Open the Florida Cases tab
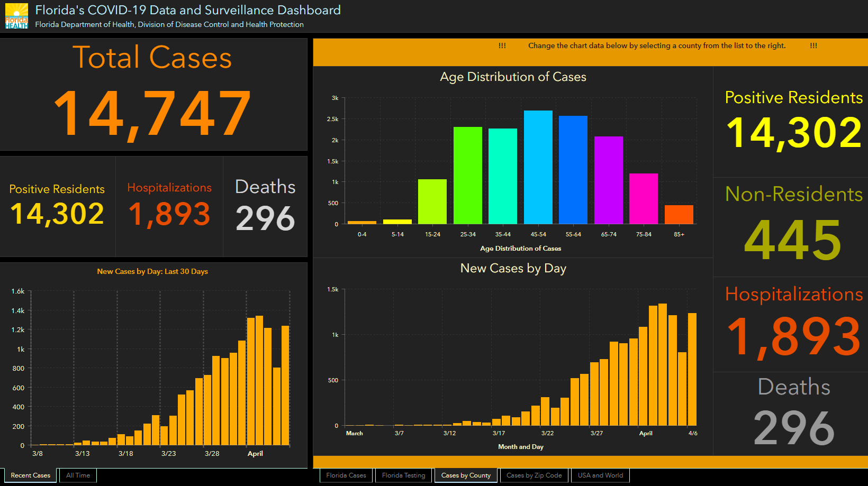Screen dimensions: 868x486 pyautogui.click(x=346, y=475)
